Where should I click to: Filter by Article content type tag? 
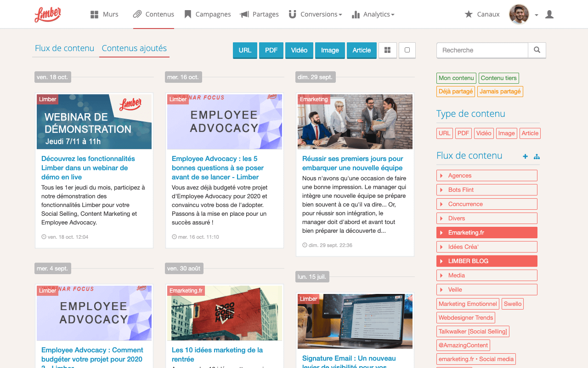pyautogui.click(x=530, y=133)
